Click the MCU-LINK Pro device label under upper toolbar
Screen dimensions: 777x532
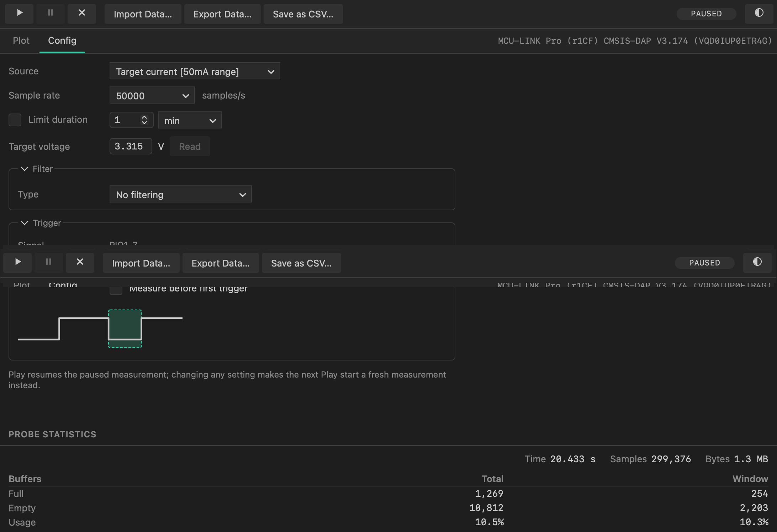pos(635,41)
